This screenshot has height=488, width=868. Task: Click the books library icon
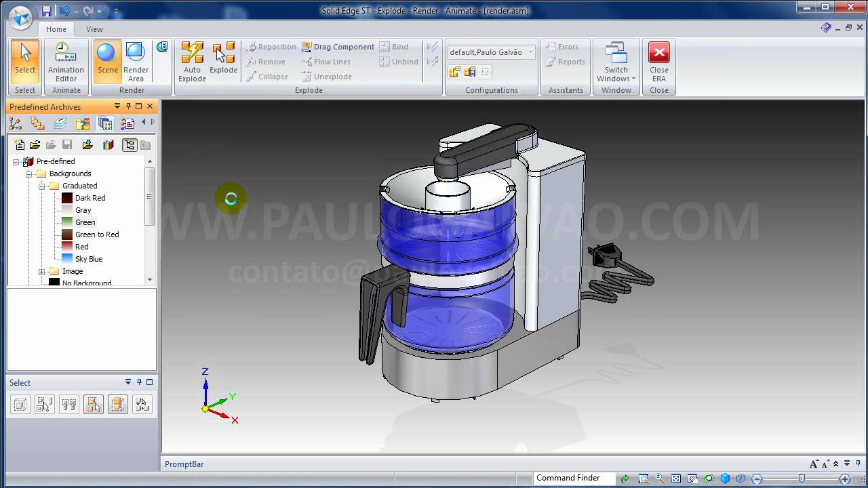(x=108, y=144)
